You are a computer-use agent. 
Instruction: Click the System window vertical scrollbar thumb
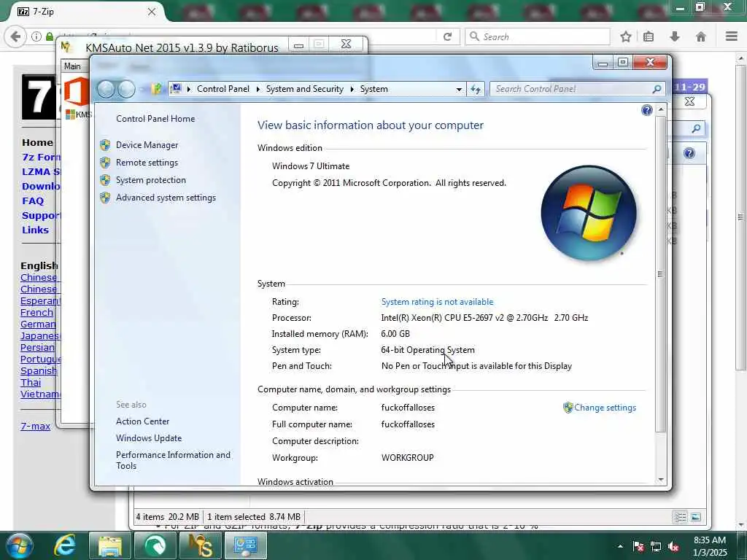pyautogui.click(x=660, y=274)
